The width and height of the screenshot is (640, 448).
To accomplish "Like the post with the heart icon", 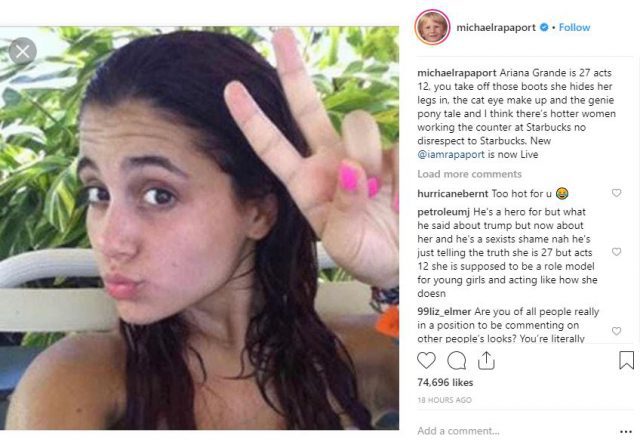I will point(426,361).
